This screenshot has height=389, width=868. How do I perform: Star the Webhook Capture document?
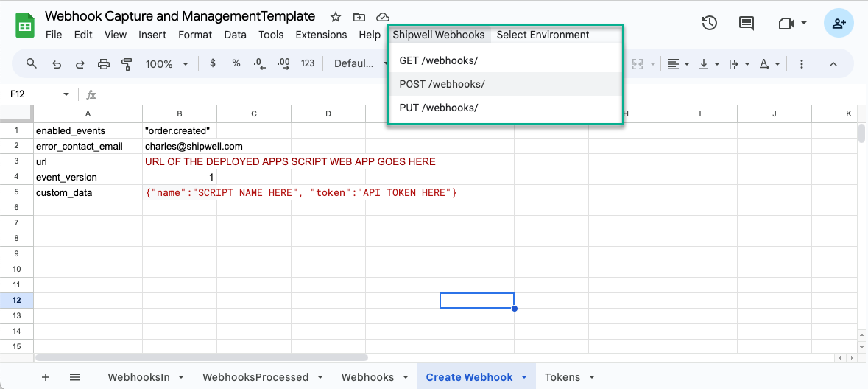pos(336,17)
